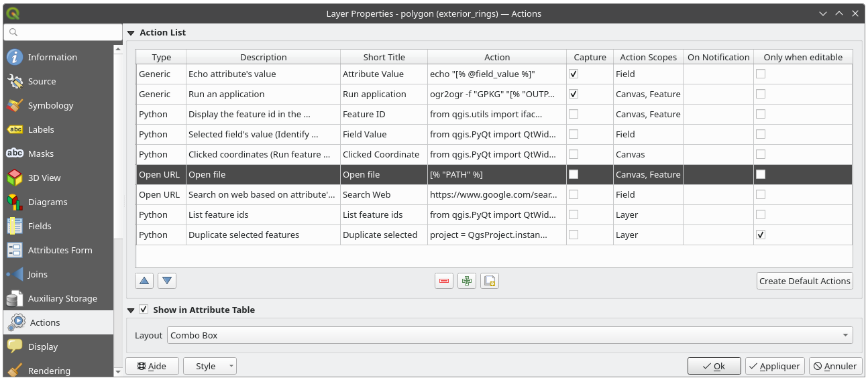The width and height of the screenshot is (868, 382).
Task: Open the Diagrams section
Action: tap(48, 202)
